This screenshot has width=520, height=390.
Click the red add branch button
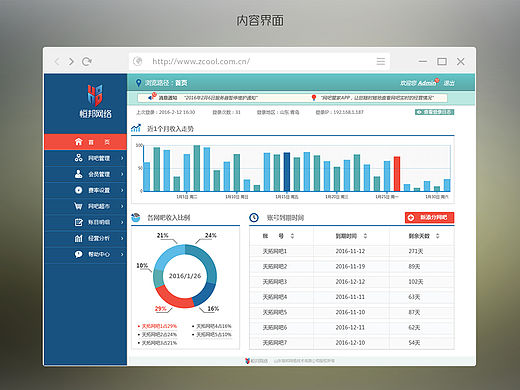(429, 217)
